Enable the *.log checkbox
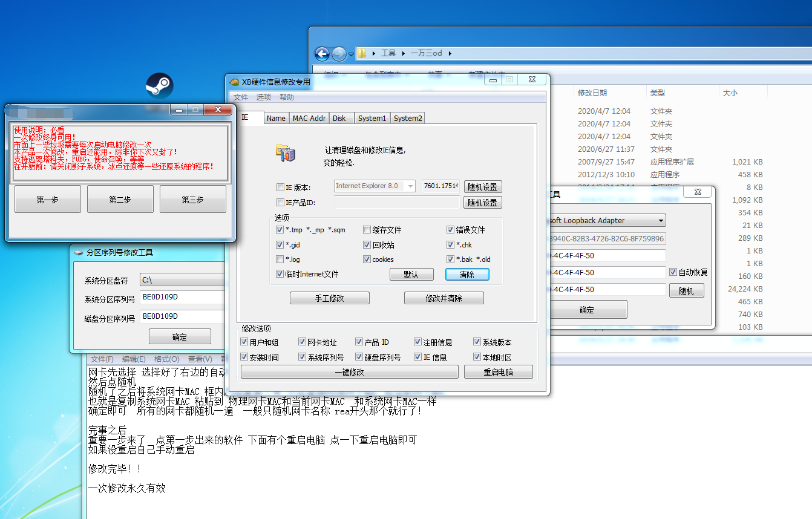 click(x=280, y=259)
